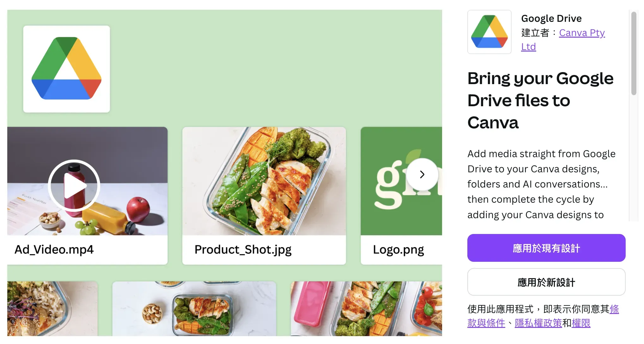This screenshot has width=644, height=344.
Task: Open the Logo.png green thumbnail
Action: click(401, 181)
